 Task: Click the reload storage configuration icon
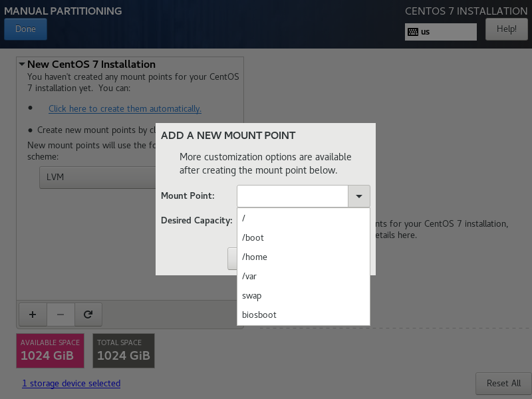pos(88,315)
